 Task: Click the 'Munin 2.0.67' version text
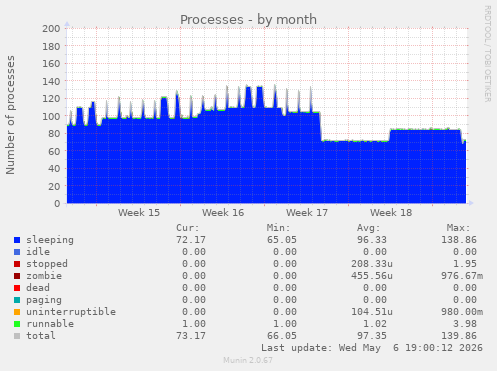point(248,360)
